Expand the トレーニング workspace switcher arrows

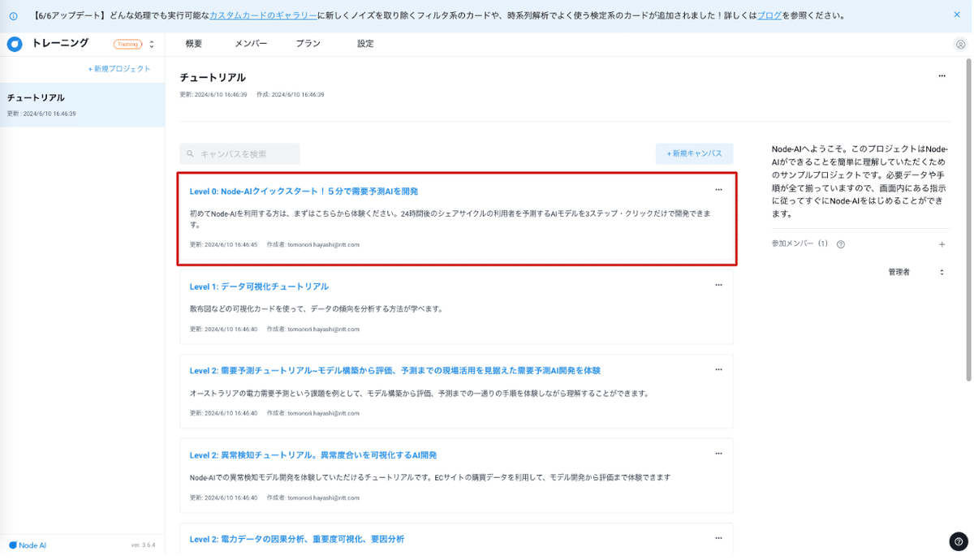click(152, 44)
